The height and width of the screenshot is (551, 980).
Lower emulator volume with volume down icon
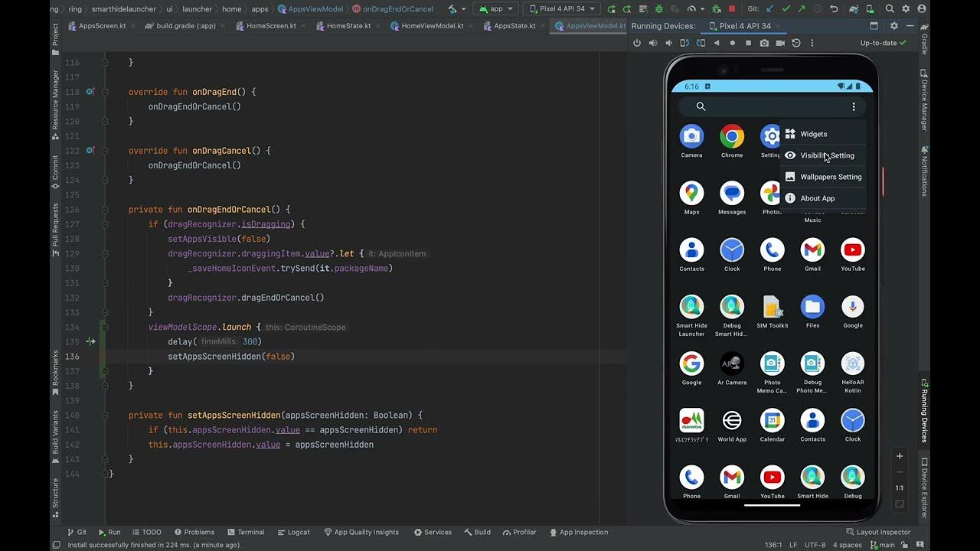pos(668,43)
